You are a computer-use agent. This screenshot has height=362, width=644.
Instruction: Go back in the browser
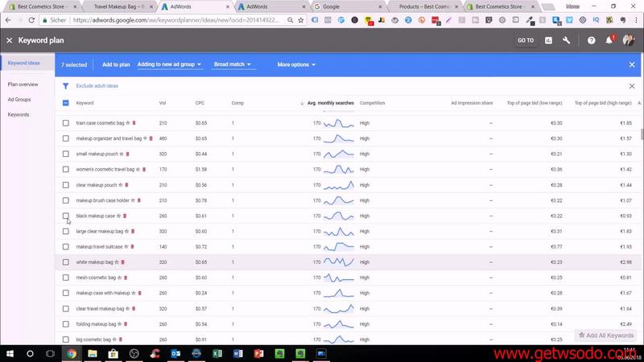[8, 19]
